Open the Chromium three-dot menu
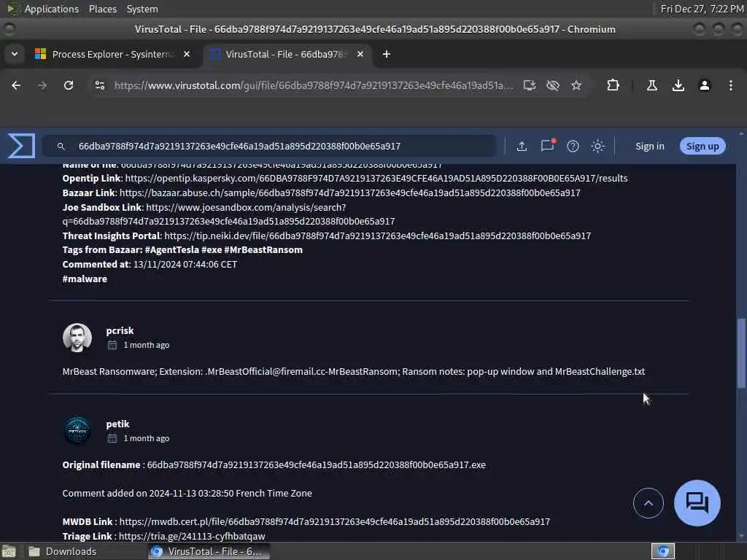Image resolution: width=747 pixels, height=560 pixels. pyautogui.click(x=731, y=85)
